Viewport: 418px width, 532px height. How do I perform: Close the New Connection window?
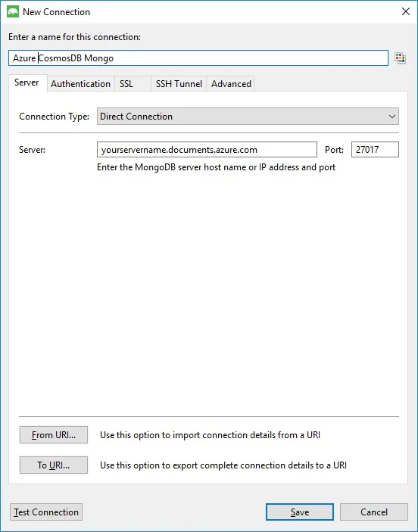click(405, 11)
